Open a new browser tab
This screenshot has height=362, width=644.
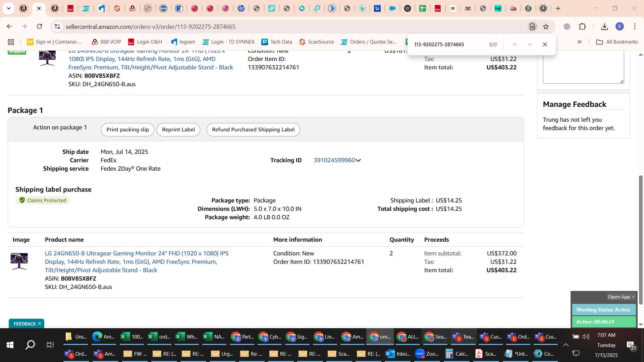[558, 8]
